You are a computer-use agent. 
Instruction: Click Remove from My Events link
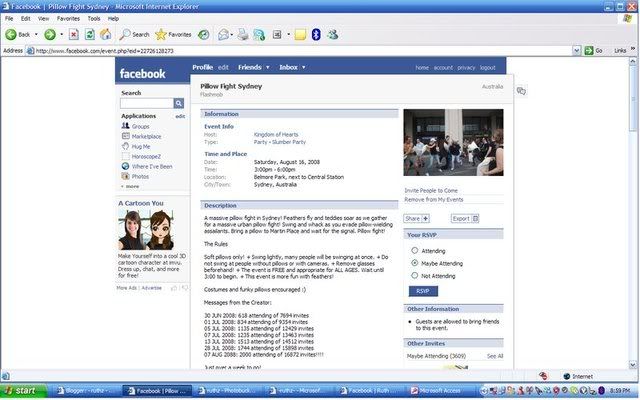click(433, 200)
